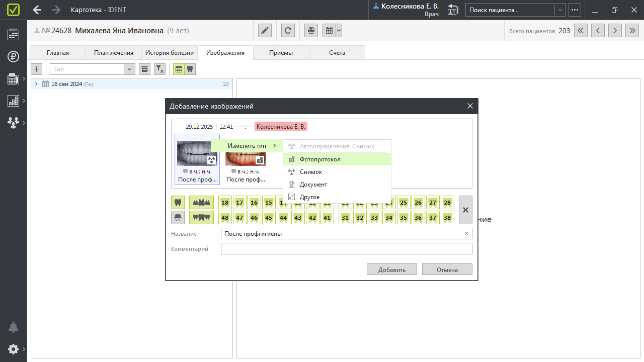644x362 pixels.
Task: Toggle tooth 48 selection
Action: (225, 218)
